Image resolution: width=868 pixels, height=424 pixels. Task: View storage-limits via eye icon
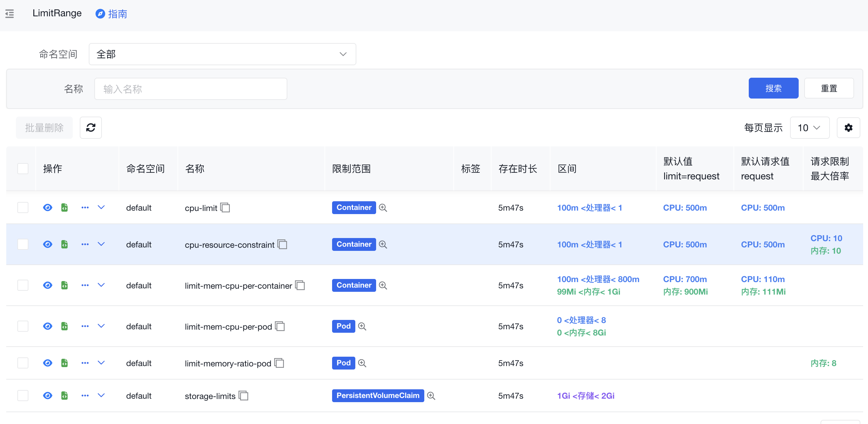47,396
